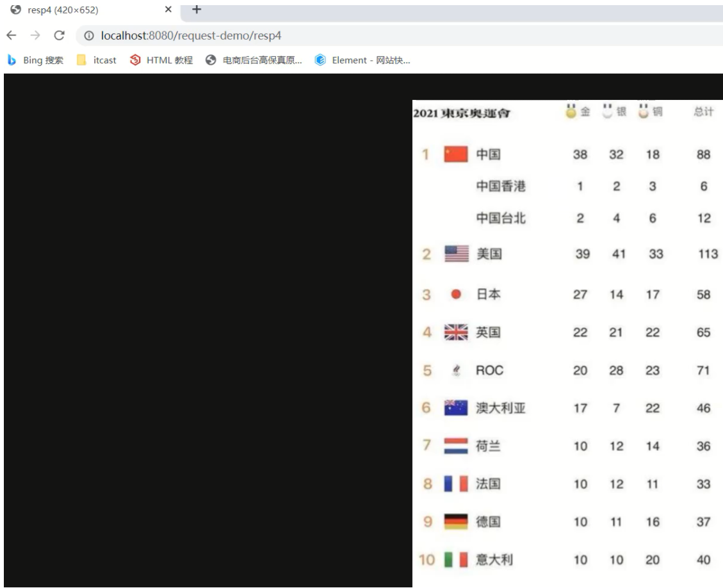Open the Element 网站快 bookmark
This screenshot has height=588, width=723.
(362, 60)
